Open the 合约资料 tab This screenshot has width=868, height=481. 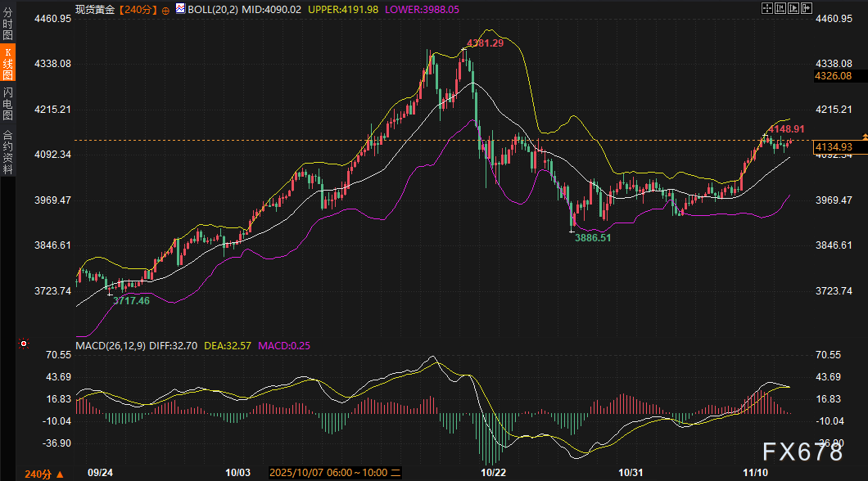[x=7, y=152]
